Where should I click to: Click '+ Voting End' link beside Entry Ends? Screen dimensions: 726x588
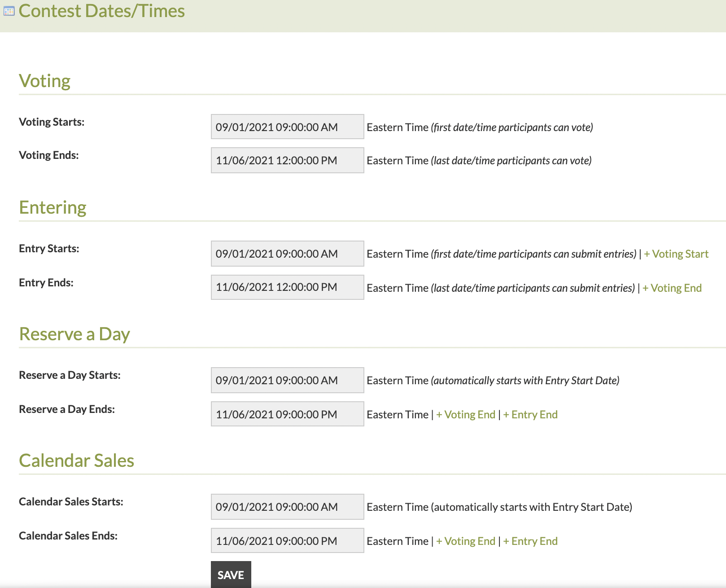tap(672, 288)
